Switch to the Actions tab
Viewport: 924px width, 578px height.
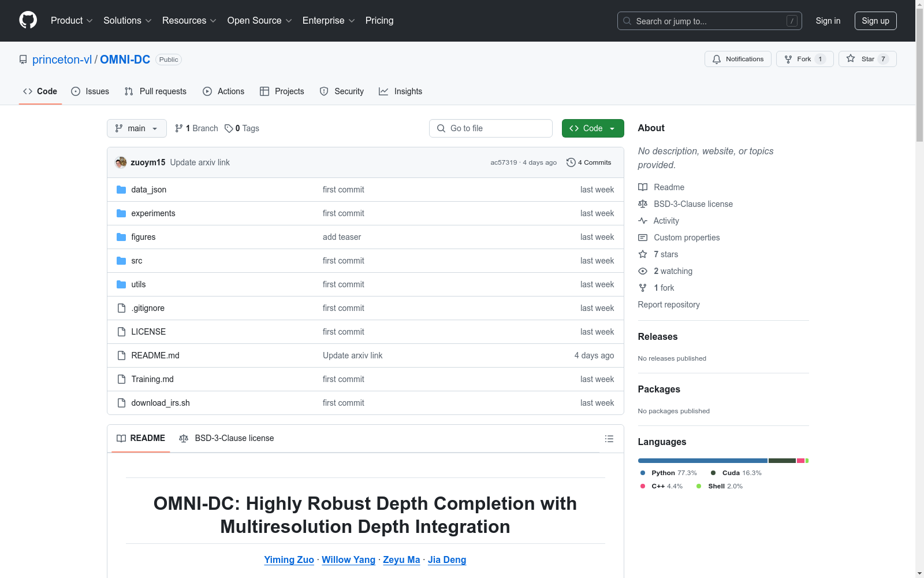[x=223, y=91]
